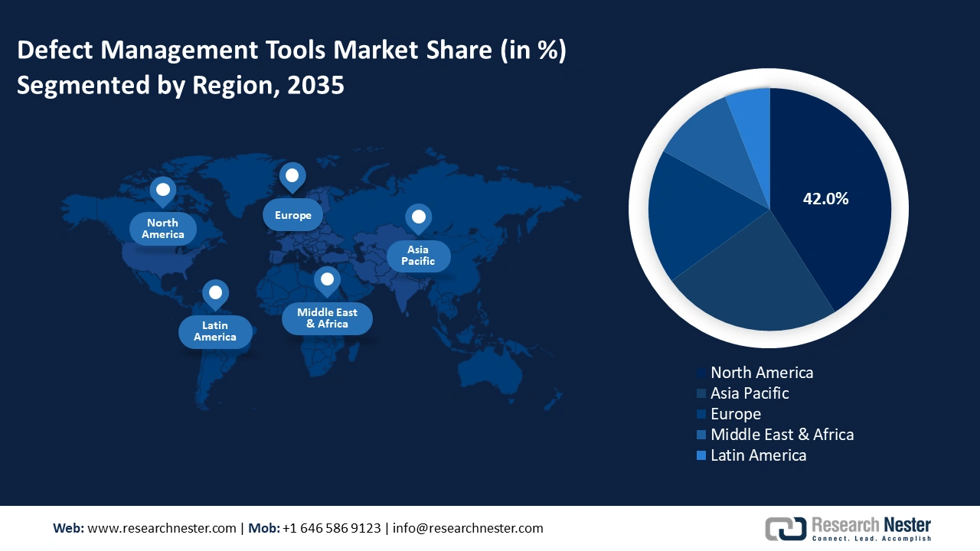This screenshot has width=980, height=551.
Task: Select the Europe map label
Action: pyautogui.click(x=293, y=215)
